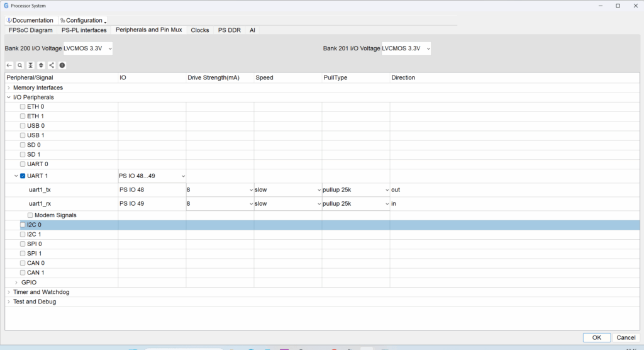This screenshot has width=644, height=350.
Task: Check the SD 1 peripheral box
Action: [x=23, y=155]
